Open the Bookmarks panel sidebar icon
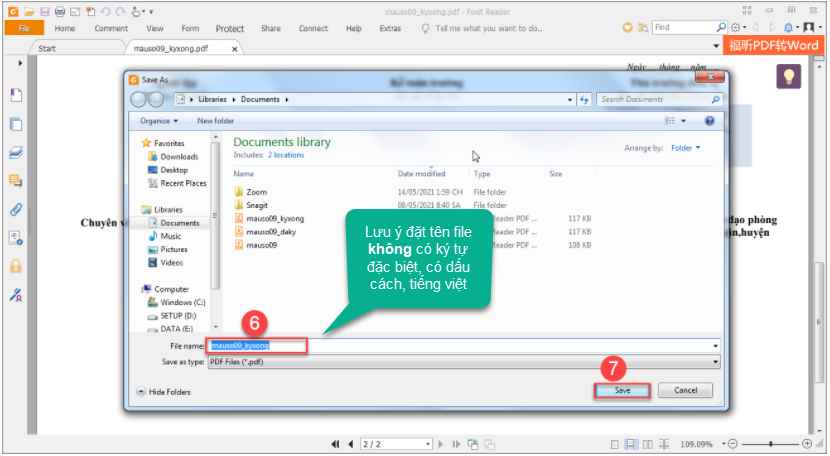Screen dimensions: 830x456 [16, 95]
